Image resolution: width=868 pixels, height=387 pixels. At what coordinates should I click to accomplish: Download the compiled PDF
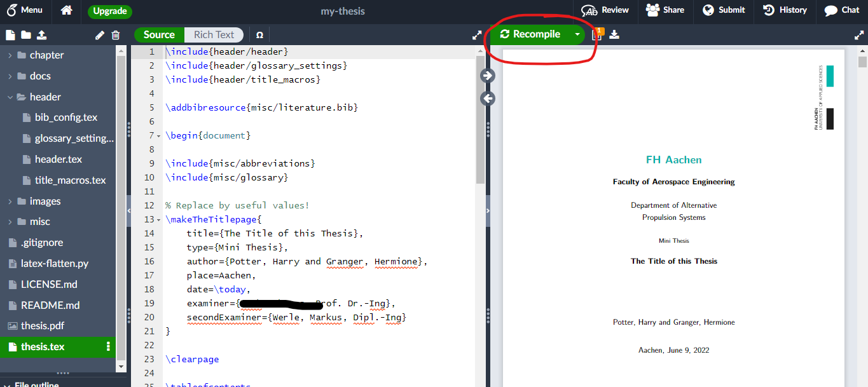click(614, 35)
